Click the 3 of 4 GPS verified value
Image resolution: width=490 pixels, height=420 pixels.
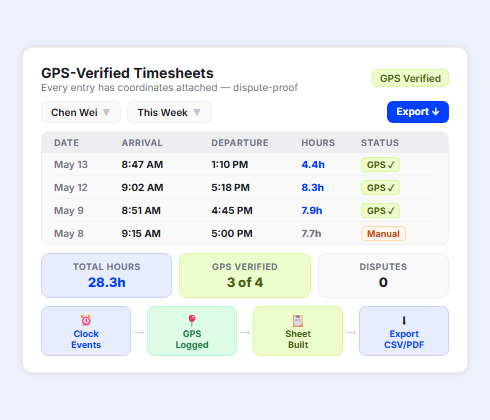(245, 283)
